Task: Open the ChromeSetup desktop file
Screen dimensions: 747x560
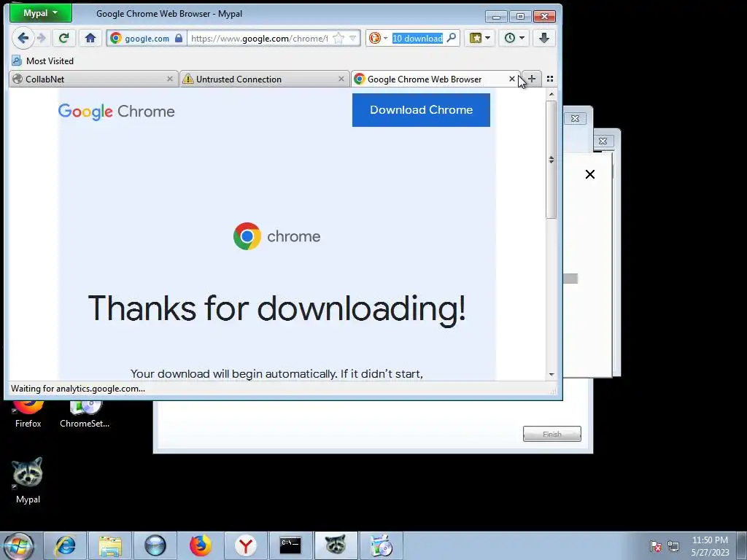Action: coord(85,415)
